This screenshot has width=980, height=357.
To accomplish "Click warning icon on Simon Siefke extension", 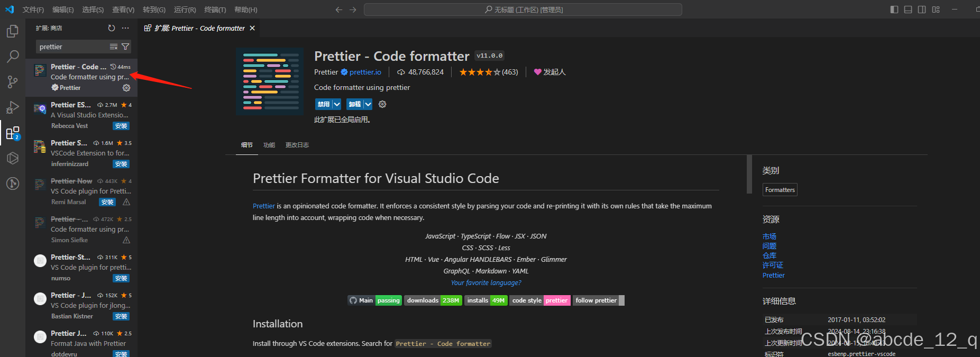I will pyautogui.click(x=126, y=240).
